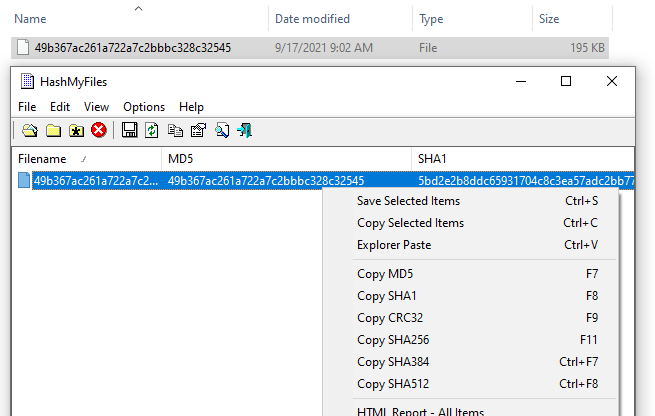
Task: Choose Copy MD5 from context menu
Action: coord(385,274)
